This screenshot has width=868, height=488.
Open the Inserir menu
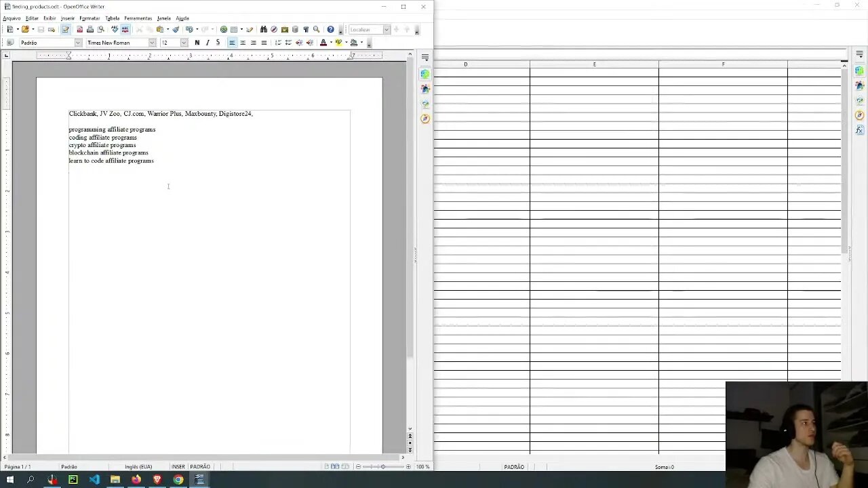click(x=68, y=18)
